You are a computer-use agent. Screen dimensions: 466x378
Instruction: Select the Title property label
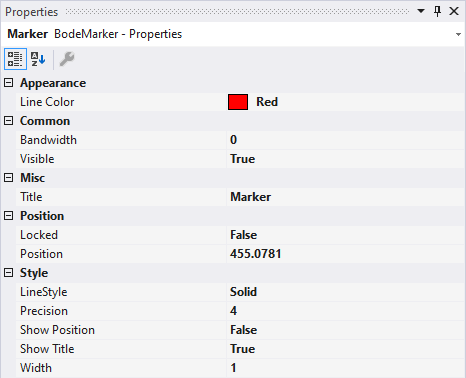tap(31, 197)
